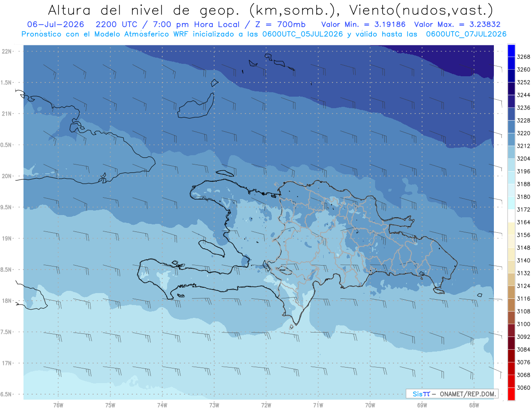Click the '71W' longitude label

pos(318,404)
